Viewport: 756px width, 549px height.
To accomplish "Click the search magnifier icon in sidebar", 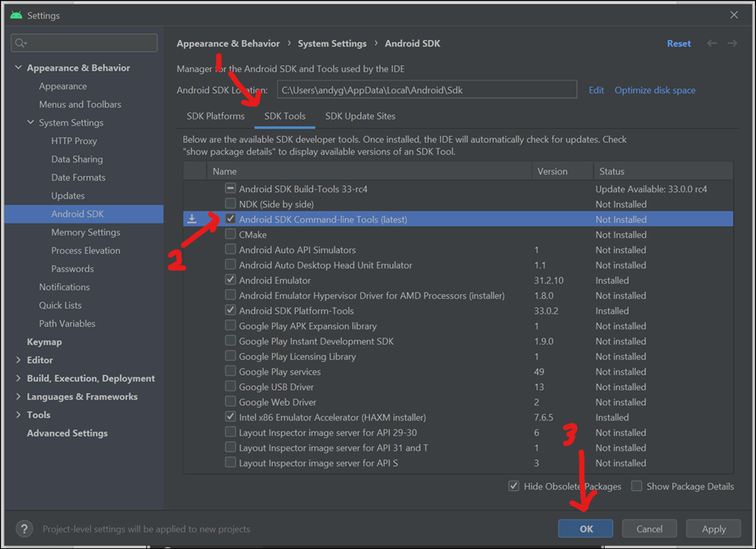I will (x=22, y=43).
